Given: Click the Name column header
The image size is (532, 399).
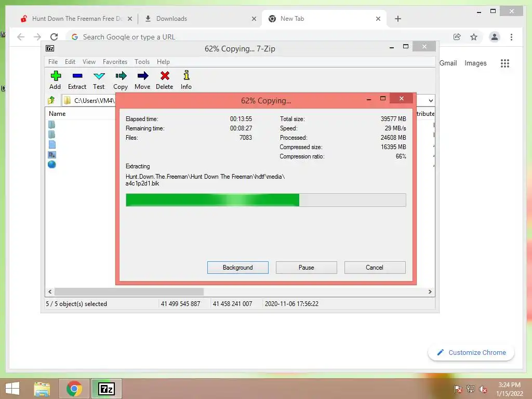Looking at the screenshot, I should [x=57, y=114].
